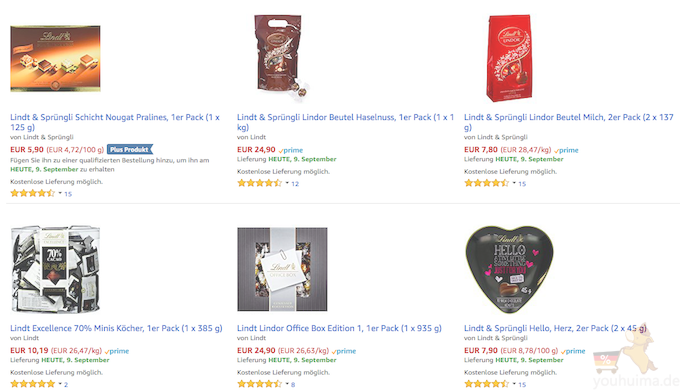Click prime icon next to EUR 7,90

pos(573,351)
